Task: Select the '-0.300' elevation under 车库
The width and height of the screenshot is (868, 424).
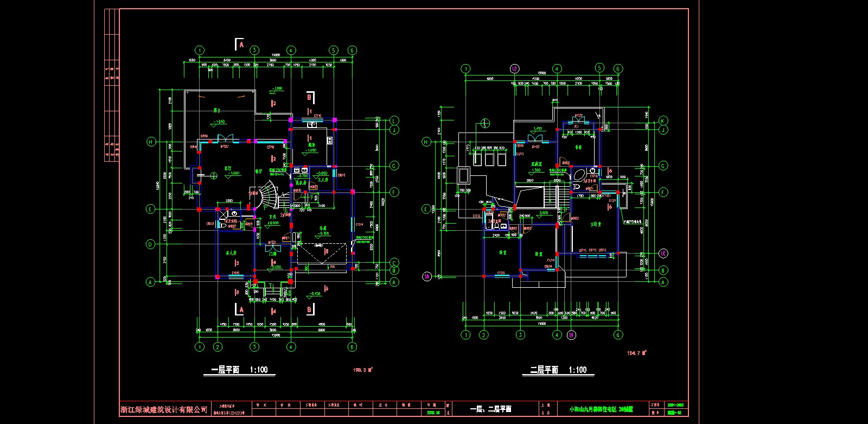Action: (323, 233)
